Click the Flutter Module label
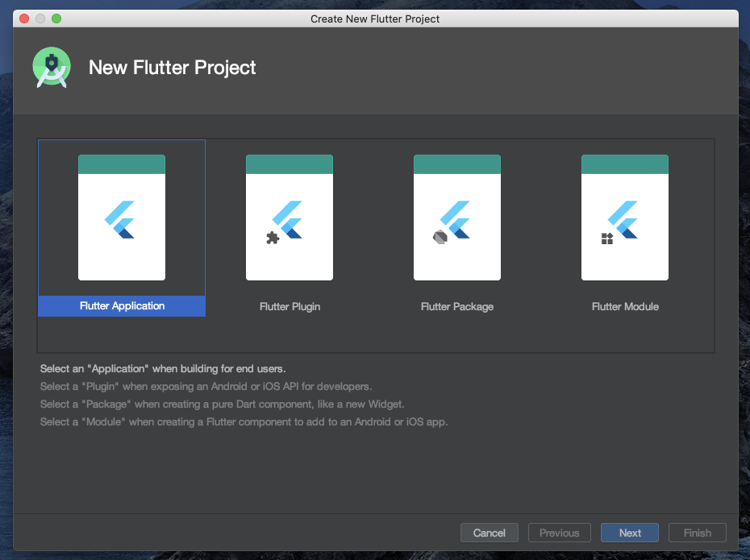The width and height of the screenshot is (750, 560). 625,307
